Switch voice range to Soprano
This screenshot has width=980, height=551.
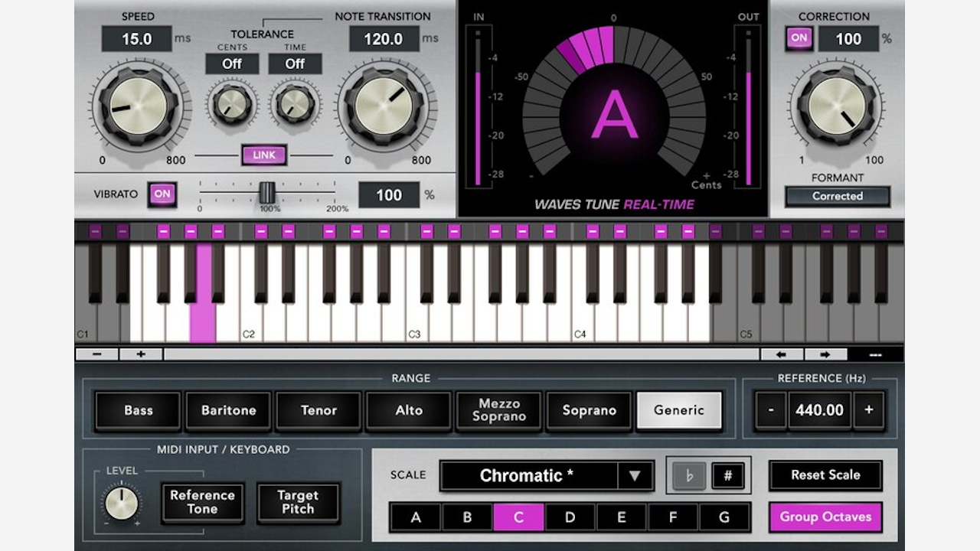589,410
